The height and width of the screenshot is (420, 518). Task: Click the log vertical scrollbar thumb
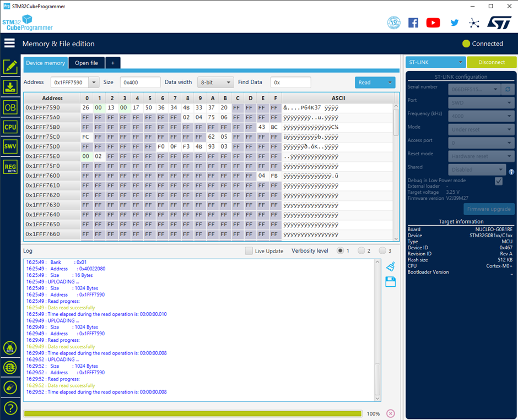tap(377, 379)
